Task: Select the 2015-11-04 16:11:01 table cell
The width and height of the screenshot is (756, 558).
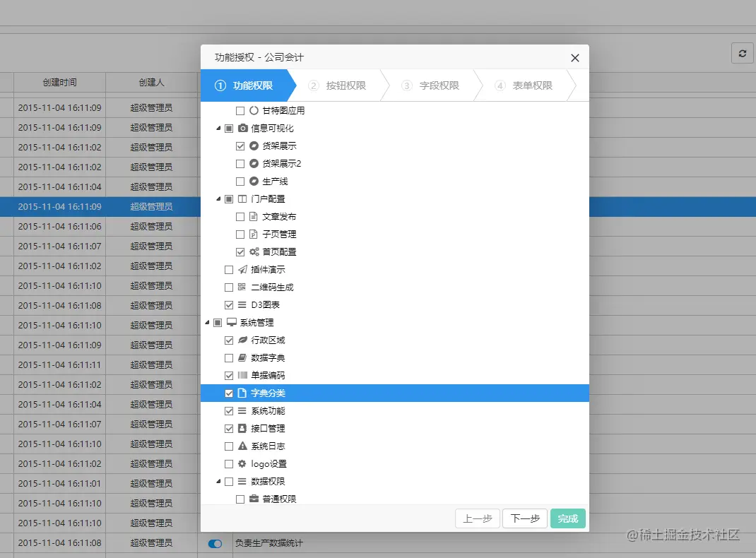Action: [60, 483]
